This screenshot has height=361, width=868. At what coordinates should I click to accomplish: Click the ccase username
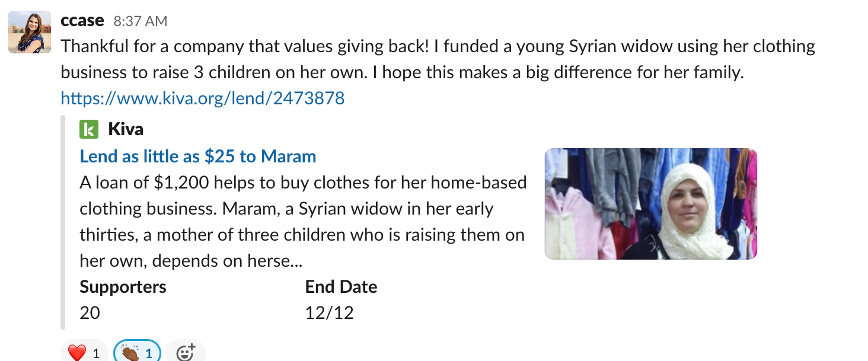tap(82, 21)
